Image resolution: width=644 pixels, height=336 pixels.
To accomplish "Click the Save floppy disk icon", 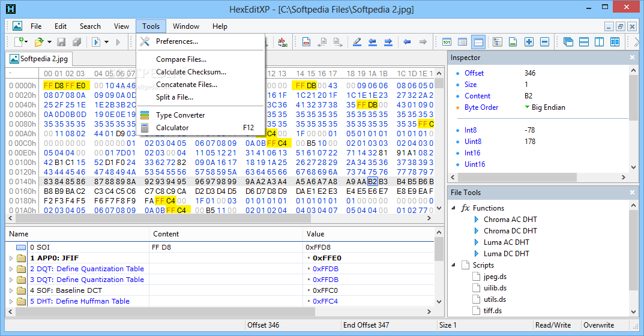I will point(61,41).
